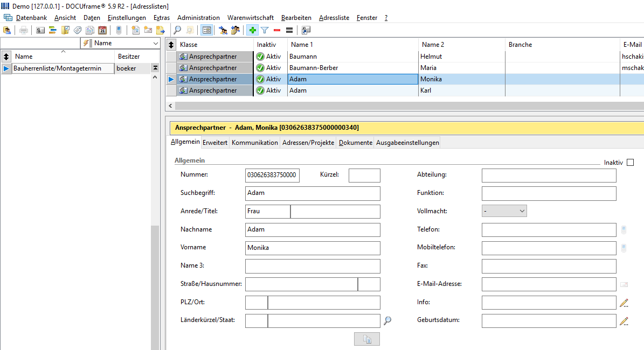Switch to the Ausgabeeinstellungen tab
The width and height of the screenshot is (644, 350).
click(407, 143)
